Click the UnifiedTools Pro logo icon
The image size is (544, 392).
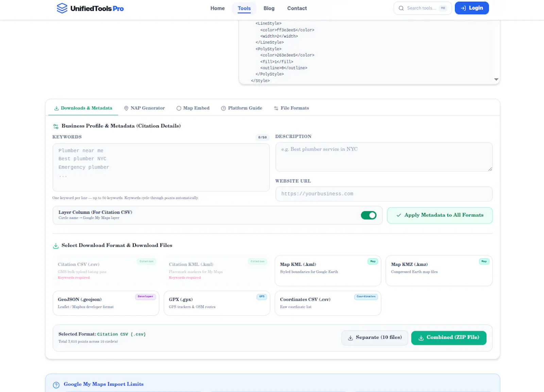pos(62,8)
